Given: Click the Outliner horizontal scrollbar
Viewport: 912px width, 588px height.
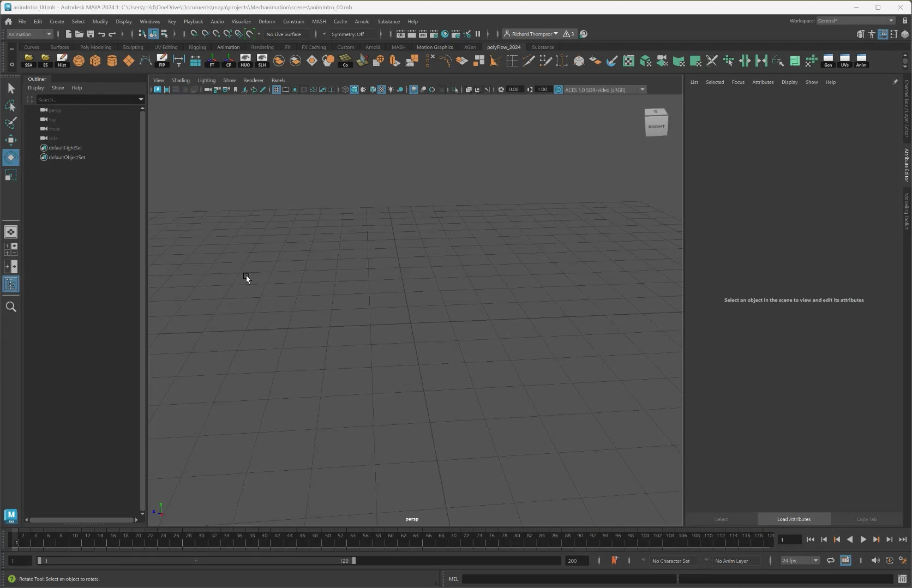Looking at the screenshot, I should pos(82,520).
